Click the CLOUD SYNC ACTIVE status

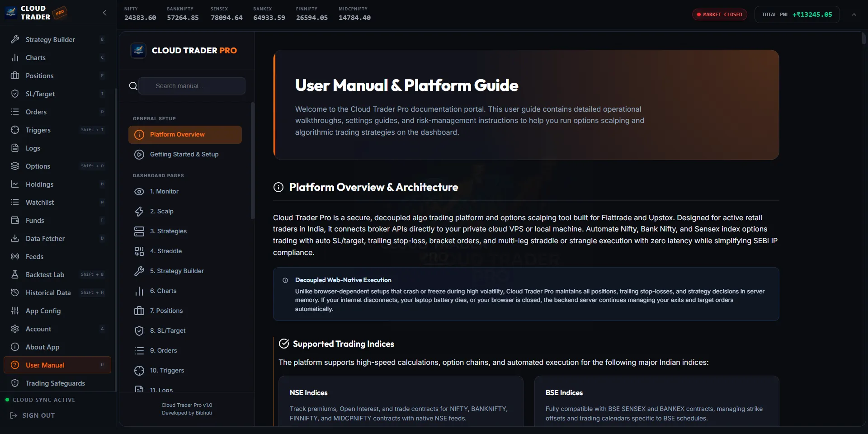pos(40,400)
